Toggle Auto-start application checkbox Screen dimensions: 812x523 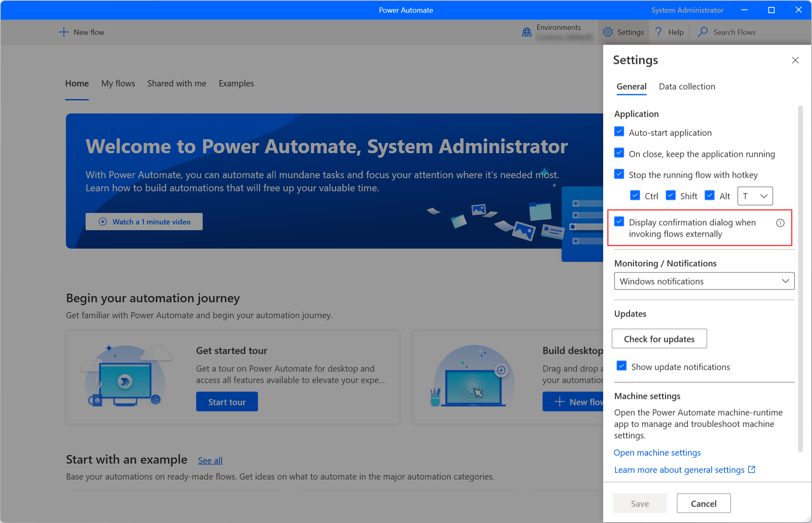(620, 132)
